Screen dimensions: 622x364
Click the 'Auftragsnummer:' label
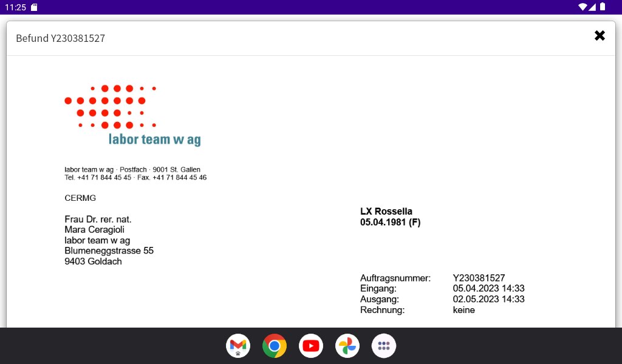395,278
